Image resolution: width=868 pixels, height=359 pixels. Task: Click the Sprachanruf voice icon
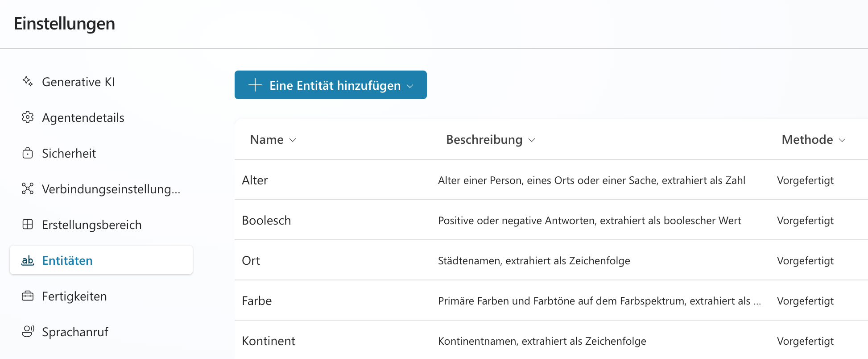pyautogui.click(x=27, y=331)
